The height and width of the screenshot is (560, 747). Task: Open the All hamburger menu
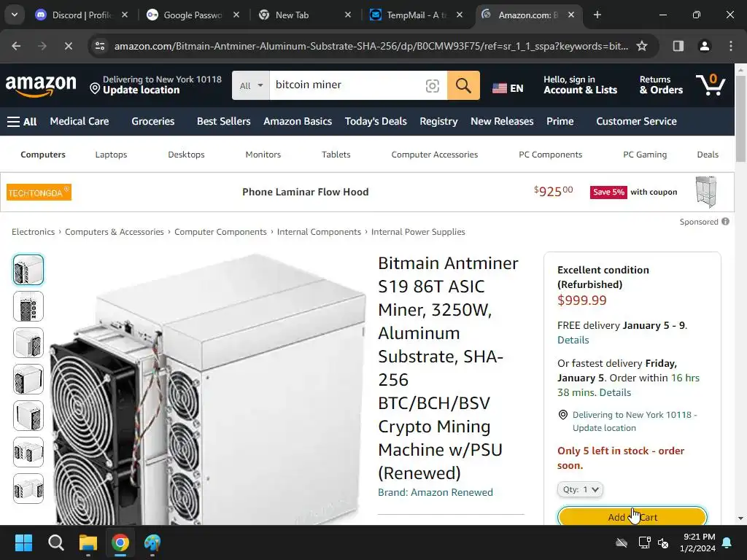click(x=22, y=122)
